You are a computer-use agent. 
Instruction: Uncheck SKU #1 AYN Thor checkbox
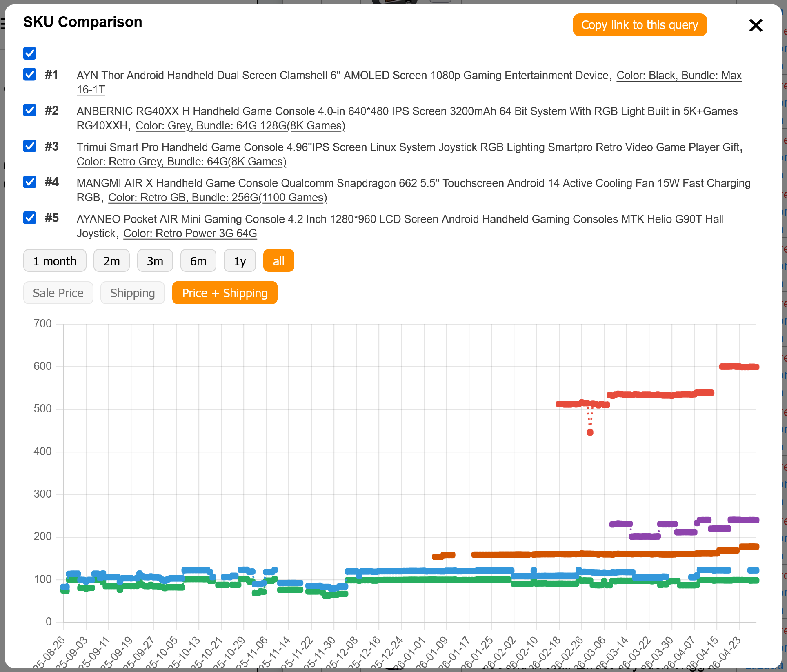coord(30,75)
